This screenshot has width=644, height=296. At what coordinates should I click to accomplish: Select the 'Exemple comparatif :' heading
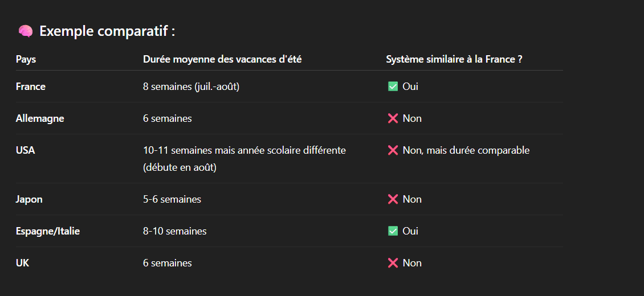(107, 31)
